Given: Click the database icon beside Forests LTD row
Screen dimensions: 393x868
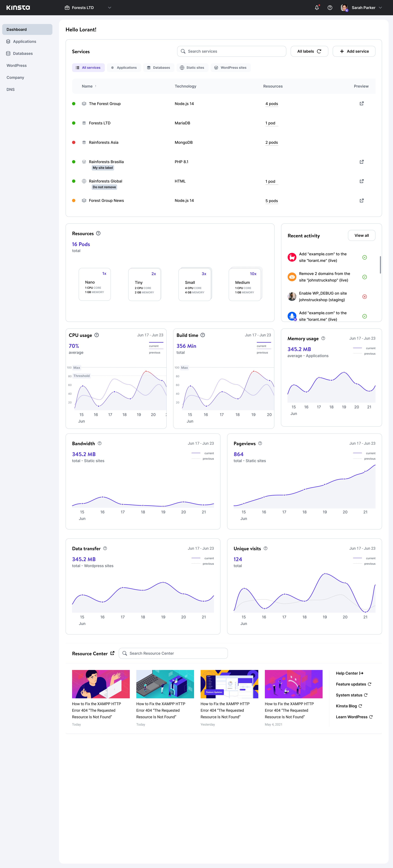Looking at the screenshot, I should pyautogui.click(x=84, y=123).
